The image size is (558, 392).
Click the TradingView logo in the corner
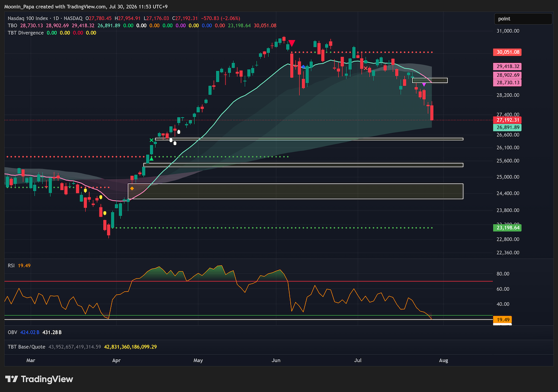[39, 379]
